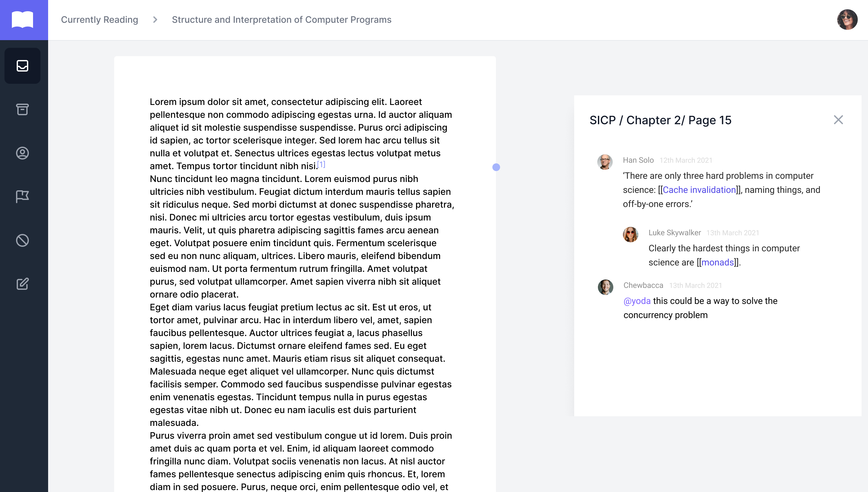
Task: Click the Currently Reading breadcrumb item
Action: [x=100, y=20]
